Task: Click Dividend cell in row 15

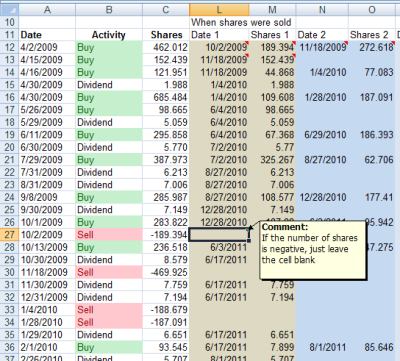Action: (109, 85)
